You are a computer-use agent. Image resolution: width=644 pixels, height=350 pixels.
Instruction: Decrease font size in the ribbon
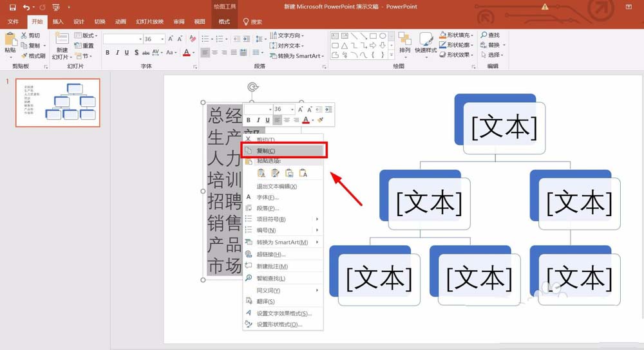pyautogui.click(x=180, y=39)
